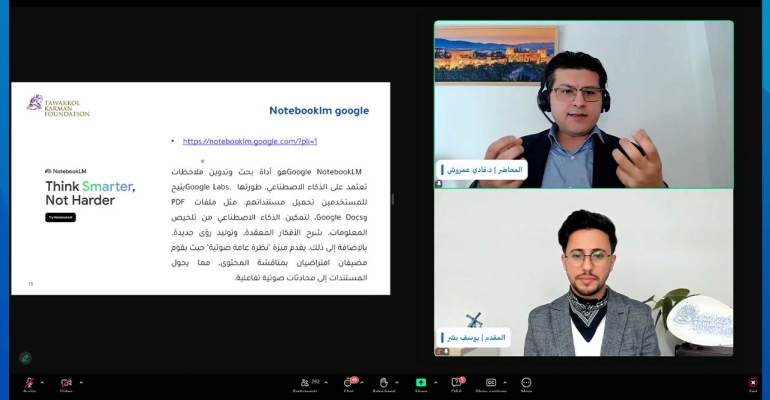Expand the chat options arrow

(362, 382)
